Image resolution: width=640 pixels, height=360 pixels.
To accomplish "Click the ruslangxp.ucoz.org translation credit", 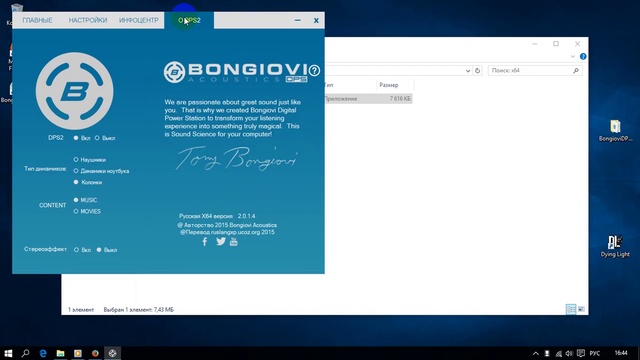I will point(227,232).
